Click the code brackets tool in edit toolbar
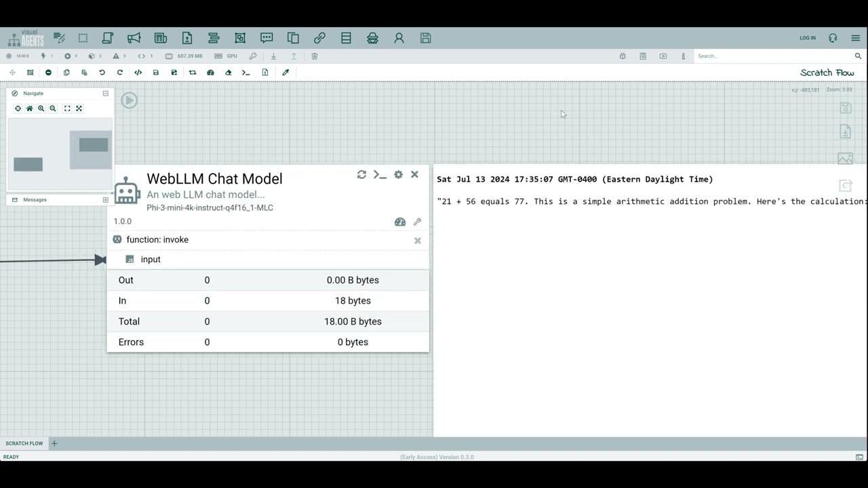This screenshot has height=488, width=868. [x=138, y=73]
